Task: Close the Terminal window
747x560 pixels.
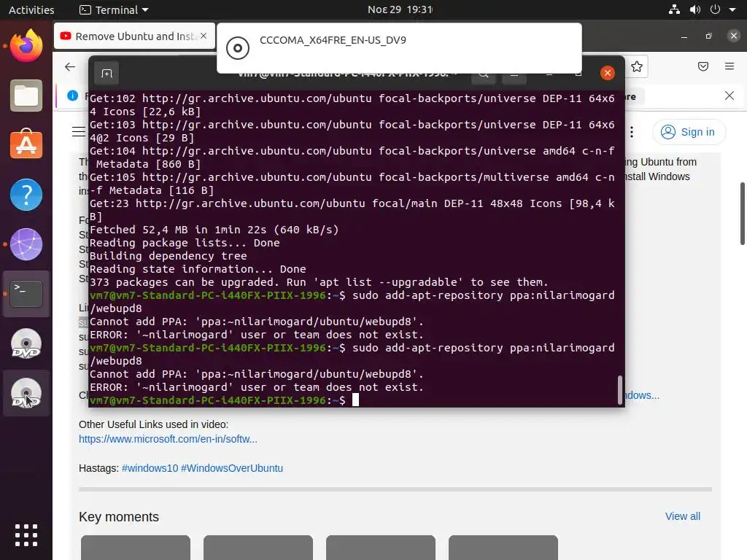Action: (x=608, y=73)
